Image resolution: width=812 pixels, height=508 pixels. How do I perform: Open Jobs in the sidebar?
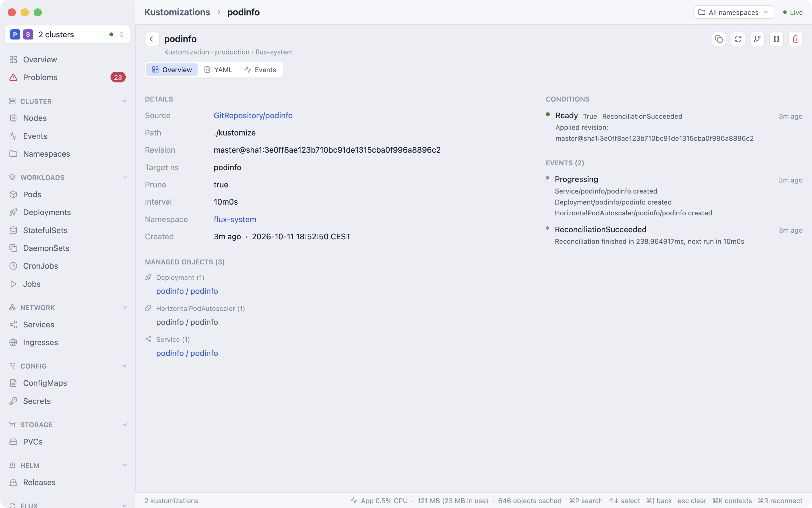click(x=67, y=284)
